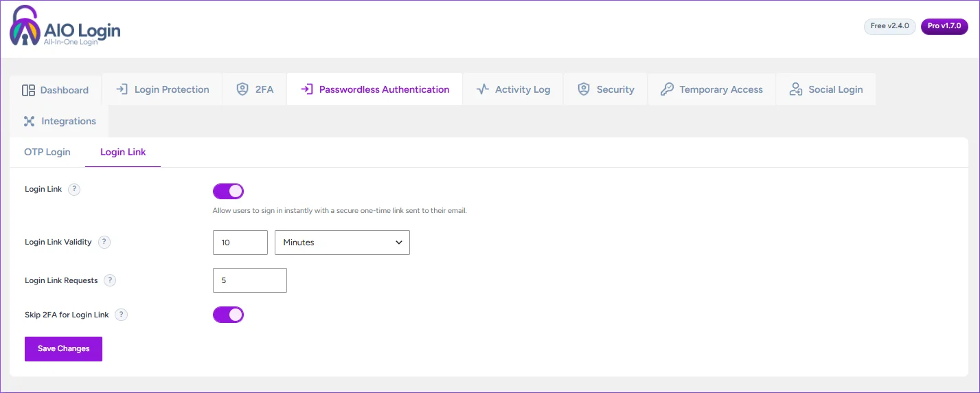Disable the Login Link toggle
Screen dimensions: 980x393
pyautogui.click(x=228, y=191)
